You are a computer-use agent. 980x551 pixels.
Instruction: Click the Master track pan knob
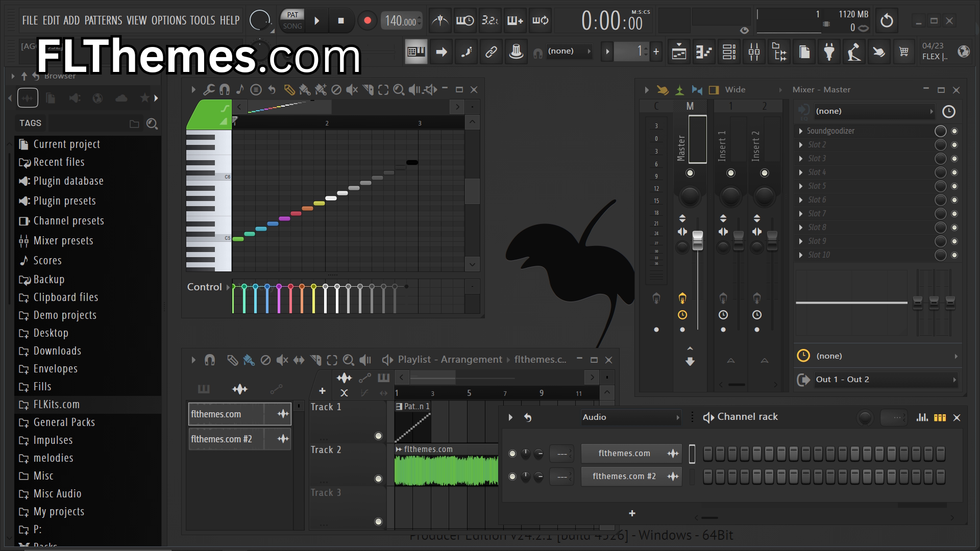click(x=690, y=196)
